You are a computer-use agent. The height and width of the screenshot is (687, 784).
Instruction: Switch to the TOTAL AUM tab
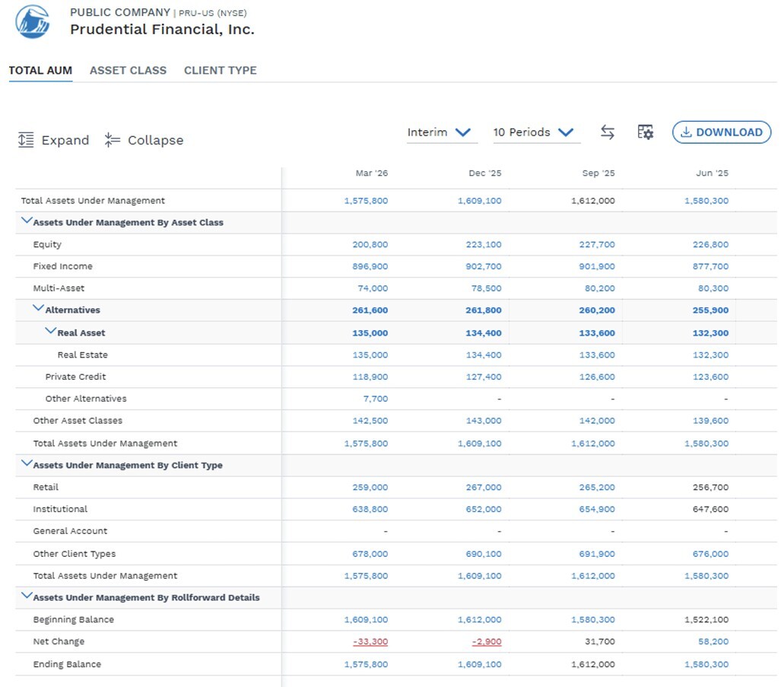(40, 71)
